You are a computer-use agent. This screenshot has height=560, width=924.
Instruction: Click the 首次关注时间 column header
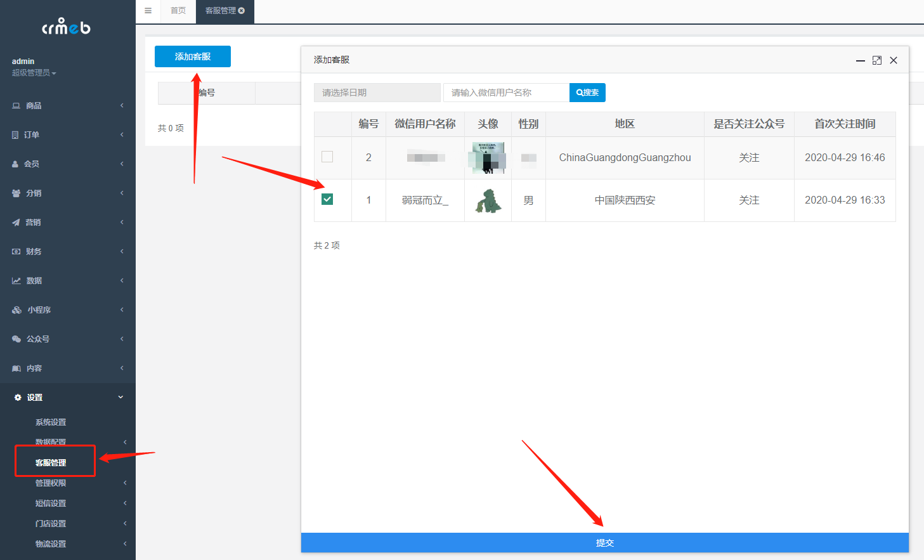pos(845,124)
